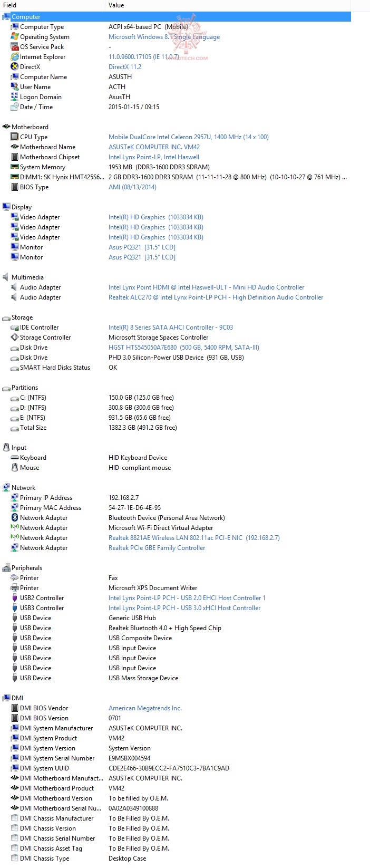Open Intel(R) 8 Series SATA AHCI link
This screenshot has width=370, height=868.
(x=170, y=327)
